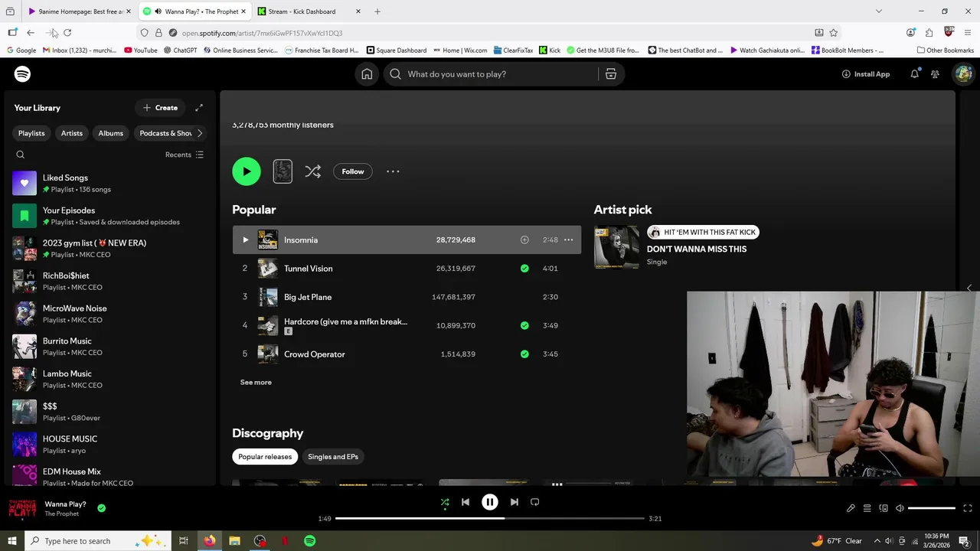
Task: Toggle shuffle for the artist page
Action: pyautogui.click(x=313, y=171)
